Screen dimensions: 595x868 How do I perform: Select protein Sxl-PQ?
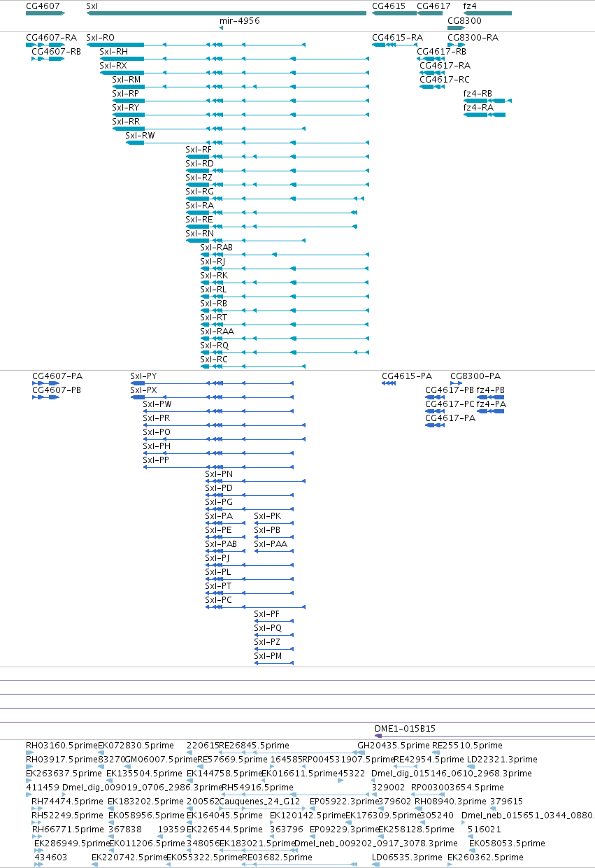(268, 628)
